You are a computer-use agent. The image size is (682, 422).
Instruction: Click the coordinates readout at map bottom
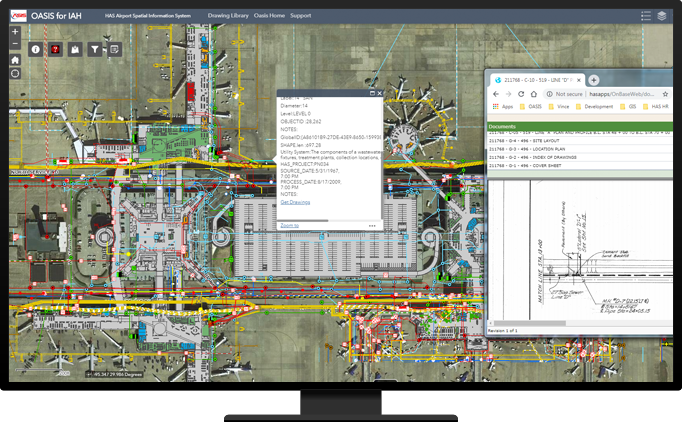coord(114,374)
